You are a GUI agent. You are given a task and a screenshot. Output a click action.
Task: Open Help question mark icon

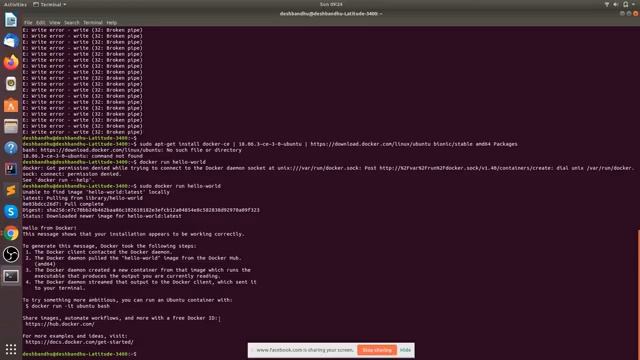pos(11,148)
